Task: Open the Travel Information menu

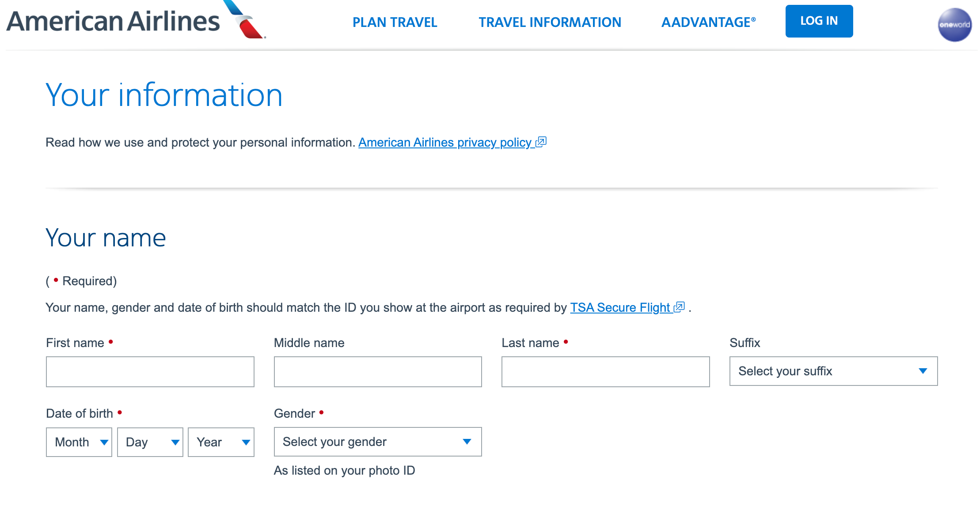Action: tap(550, 22)
